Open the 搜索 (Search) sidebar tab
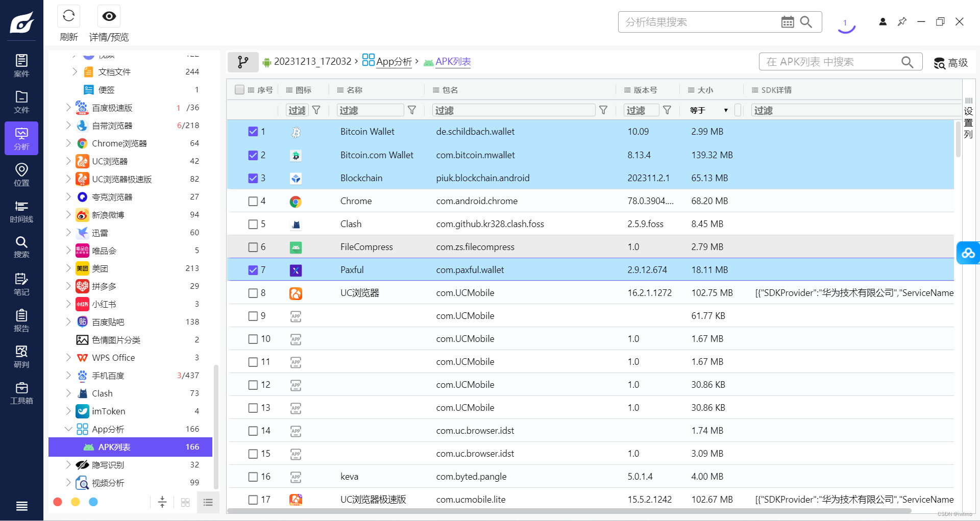 pyautogui.click(x=21, y=247)
